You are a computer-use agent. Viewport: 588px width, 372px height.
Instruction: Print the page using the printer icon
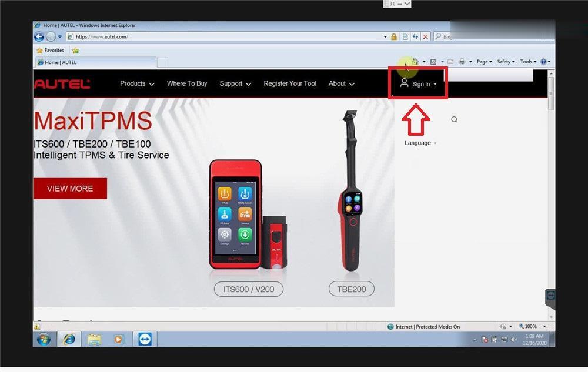[462, 62]
